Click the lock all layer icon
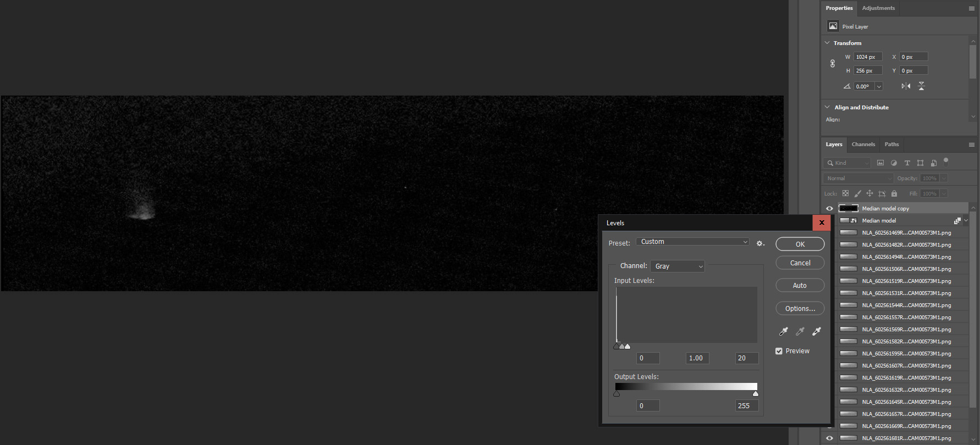This screenshot has width=980, height=445. point(894,193)
